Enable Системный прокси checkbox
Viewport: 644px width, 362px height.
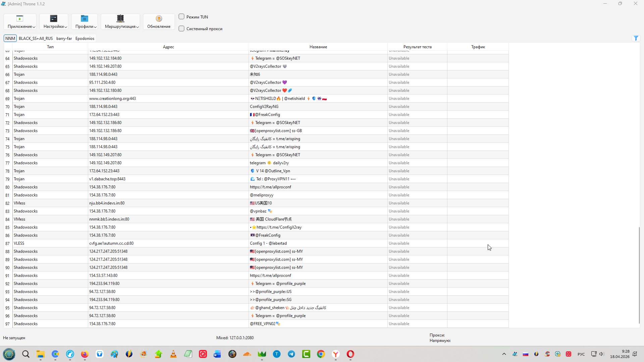click(x=181, y=29)
